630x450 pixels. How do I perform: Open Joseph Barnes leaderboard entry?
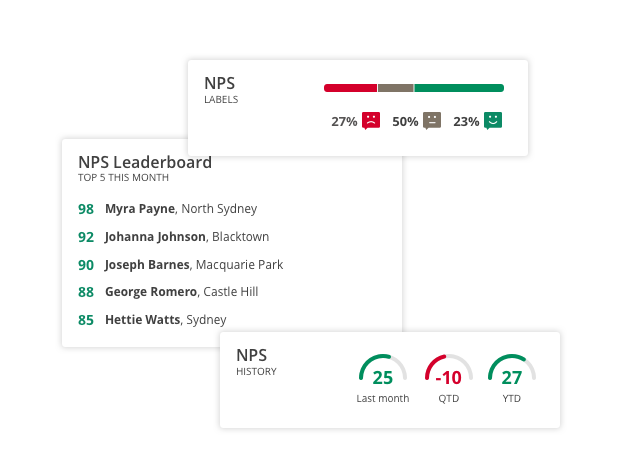pos(181,265)
